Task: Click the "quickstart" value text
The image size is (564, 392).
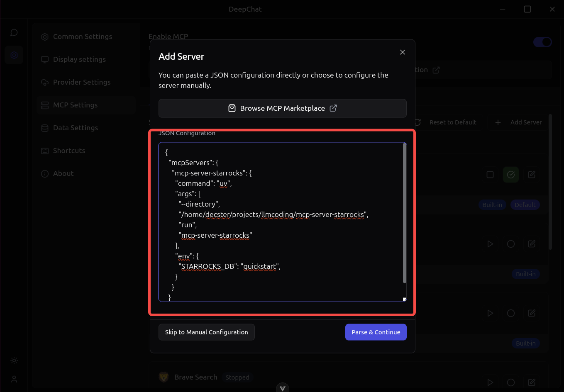Action: tap(260, 266)
